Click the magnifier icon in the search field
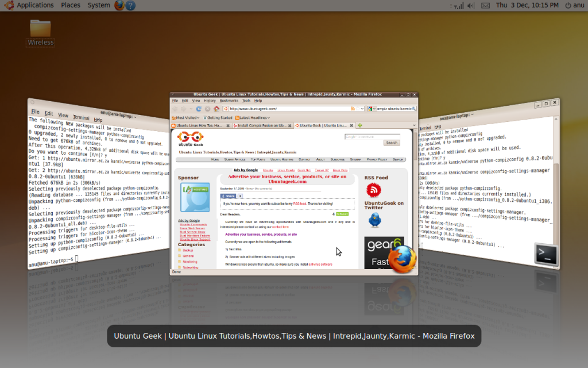The height and width of the screenshot is (368, 588). tap(413, 109)
